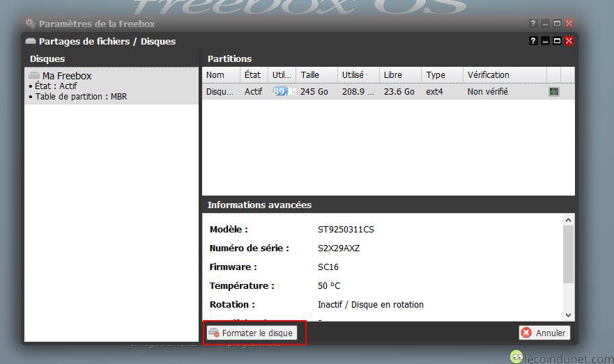The image size is (614, 364).
Task: Click the ext4 type cell
Action: [x=434, y=91]
